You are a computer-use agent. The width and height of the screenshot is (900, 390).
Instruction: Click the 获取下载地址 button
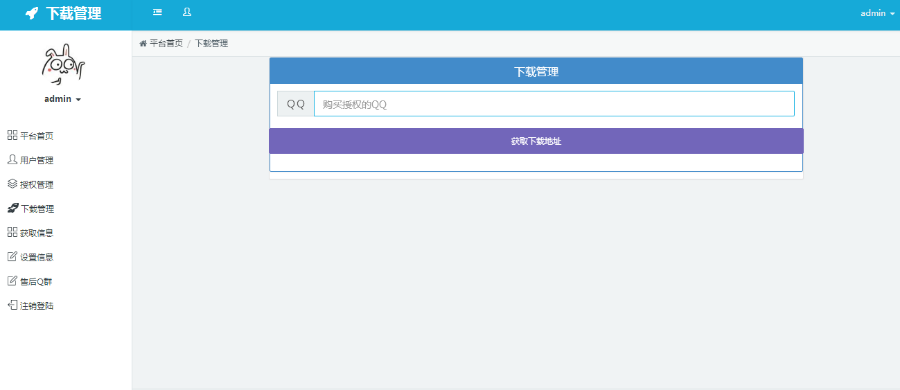[x=536, y=141]
